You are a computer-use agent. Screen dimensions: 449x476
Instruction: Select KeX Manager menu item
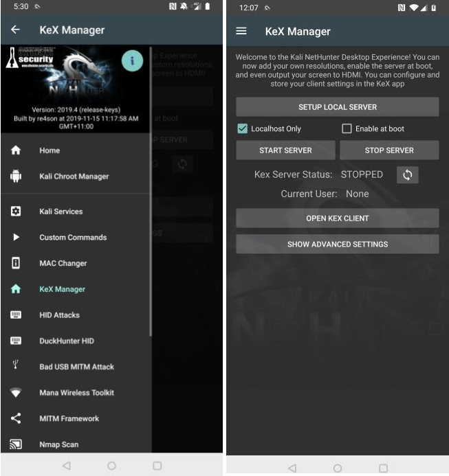76,289
